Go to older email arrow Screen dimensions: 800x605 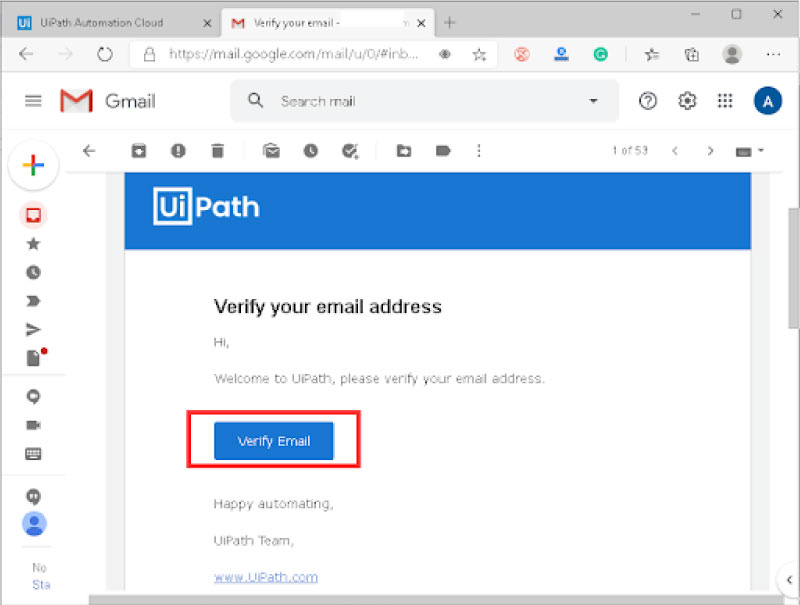pyautogui.click(x=710, y=151)
